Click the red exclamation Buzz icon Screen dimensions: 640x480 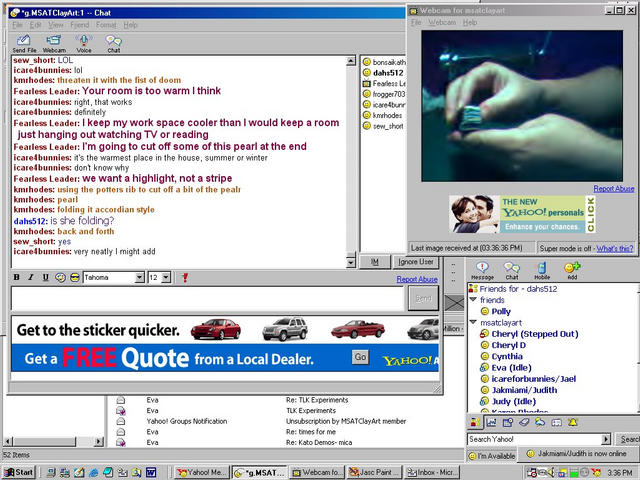click(185, 278)
